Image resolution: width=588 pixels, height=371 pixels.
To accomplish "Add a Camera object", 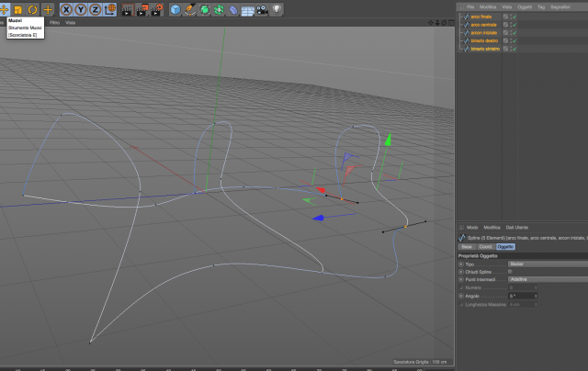I will 262,10.
